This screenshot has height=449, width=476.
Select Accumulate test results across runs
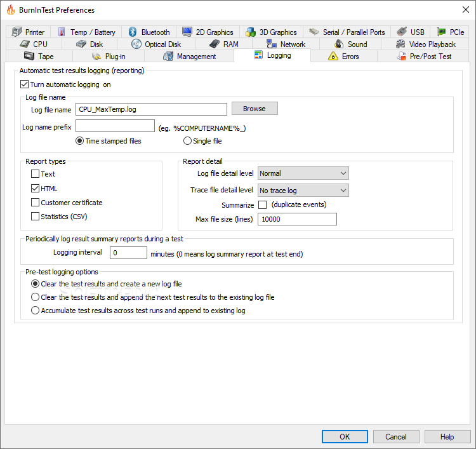(x=35, y=311)
